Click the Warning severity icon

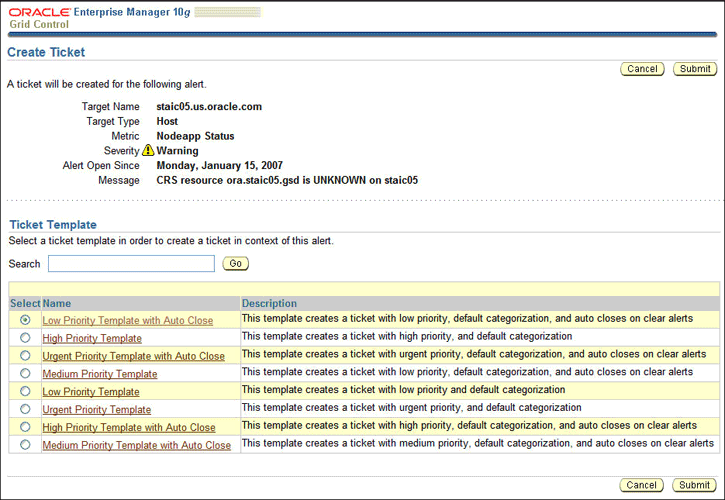point(148,151)
